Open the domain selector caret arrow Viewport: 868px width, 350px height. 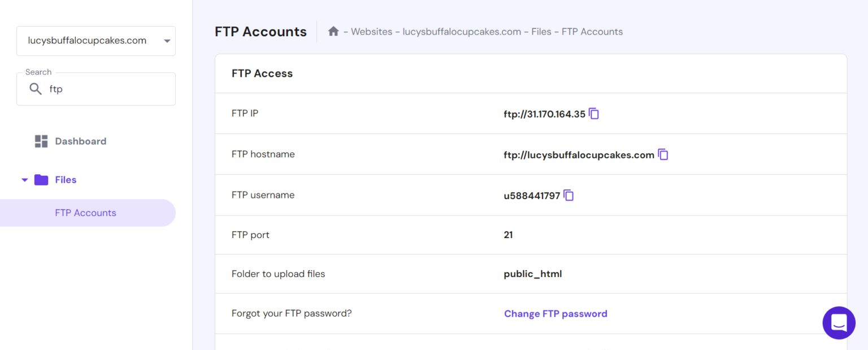click(x=167, y=41)
